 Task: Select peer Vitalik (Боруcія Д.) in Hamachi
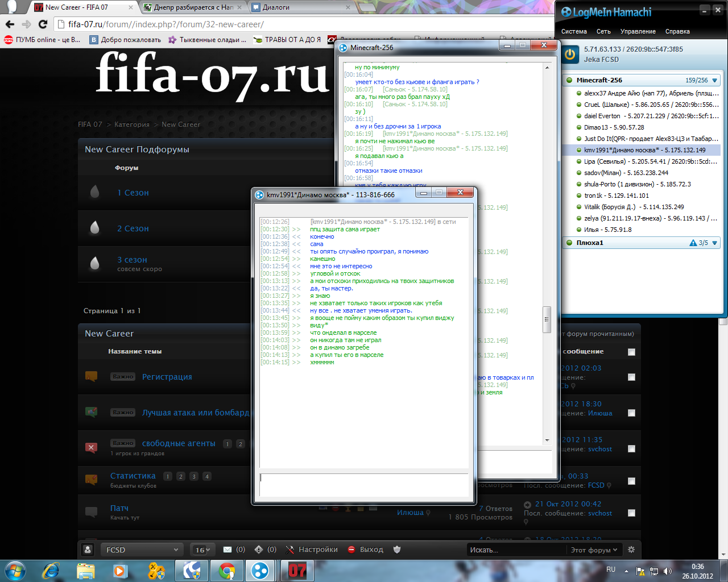641,207
